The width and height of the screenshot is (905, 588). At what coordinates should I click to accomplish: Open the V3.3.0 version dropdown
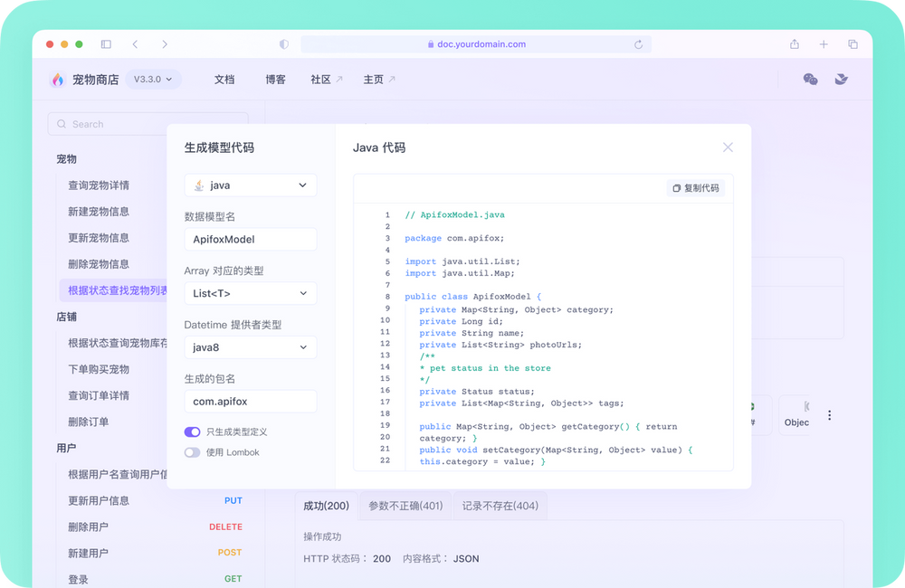(x=154, y=80)
